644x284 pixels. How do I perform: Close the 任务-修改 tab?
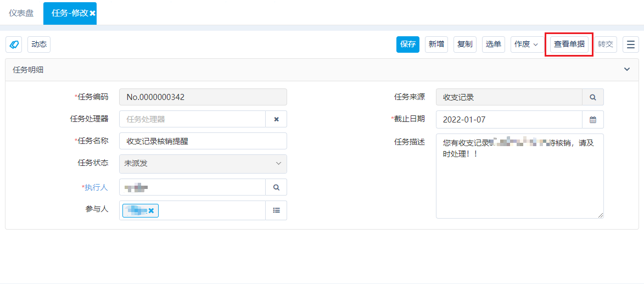pyautogui.click(x=92, y=14)
